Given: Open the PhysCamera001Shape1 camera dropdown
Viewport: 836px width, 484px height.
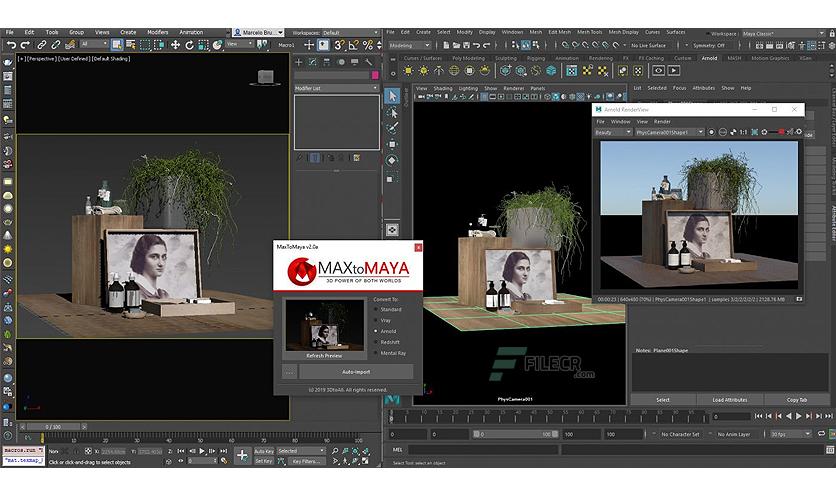Looking at the screenshot, I should pyautogui.click(x=669, y=132).
